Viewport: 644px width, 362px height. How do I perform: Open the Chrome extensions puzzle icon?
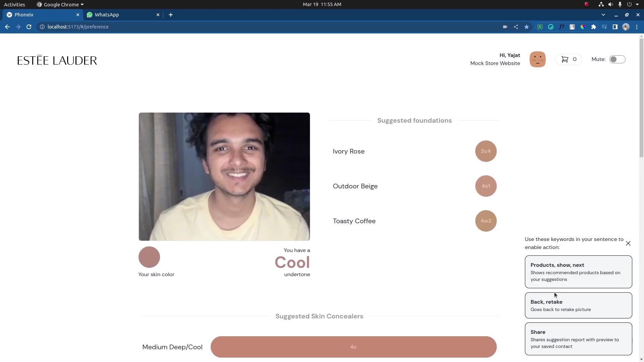tap(594, 27)
